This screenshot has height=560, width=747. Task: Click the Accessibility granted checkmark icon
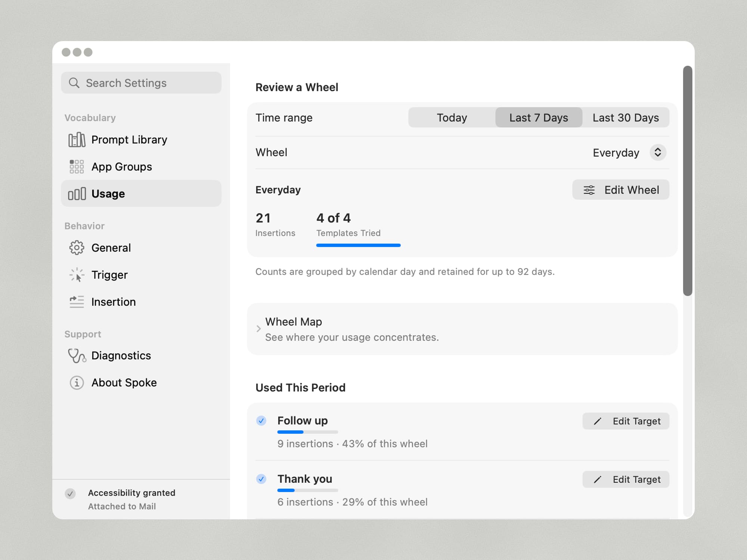click(x=70, y=494)
